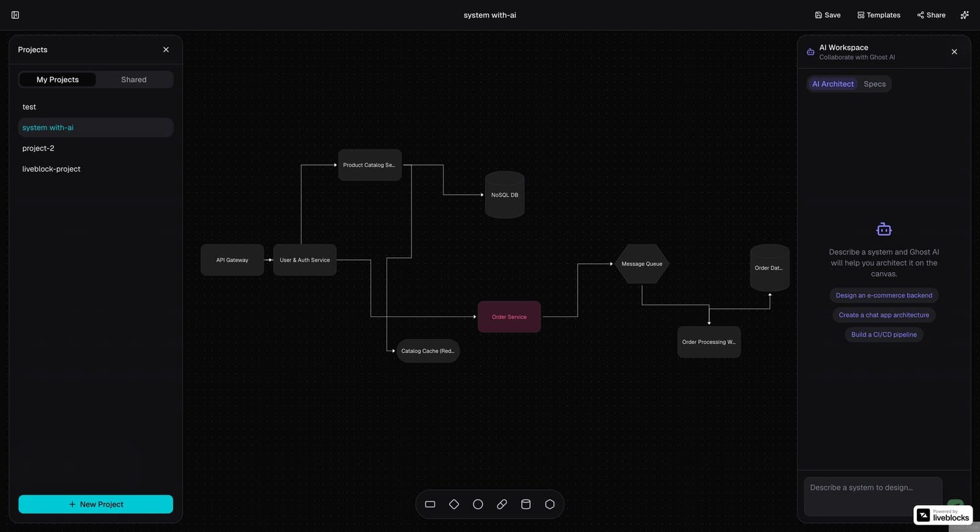Select the cylinder database shape tool

(x=526, y=504)
